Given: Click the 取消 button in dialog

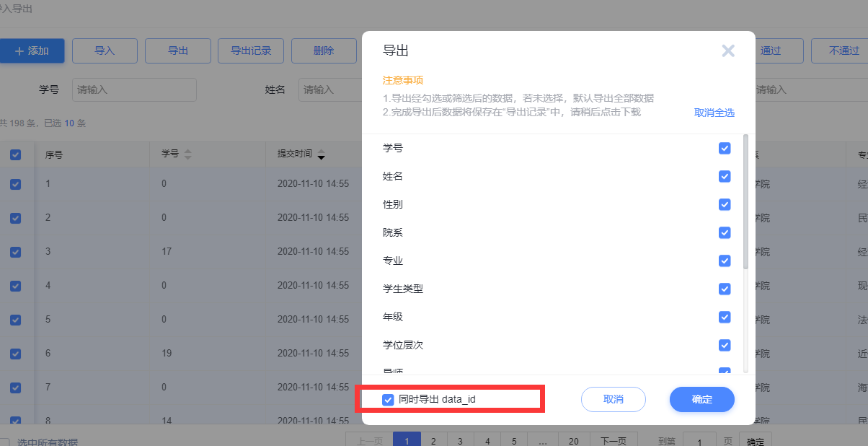Looking at the screenshot, I should coord(614,399).
